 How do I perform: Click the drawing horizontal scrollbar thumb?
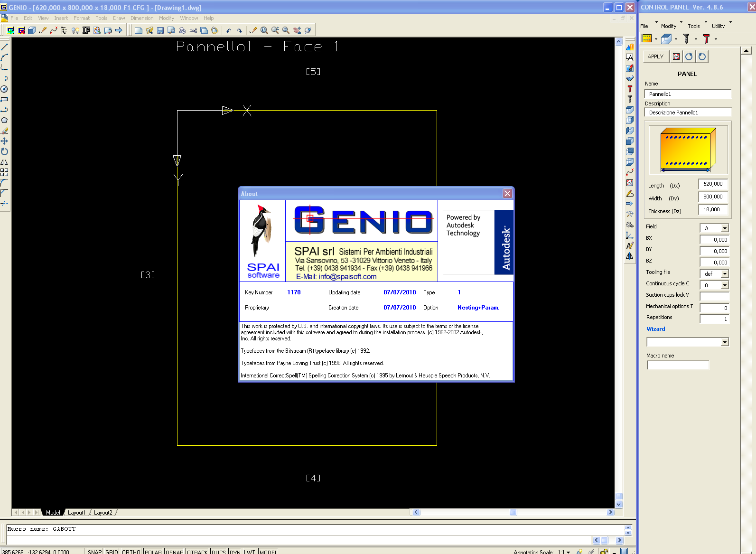coord(513,513)
